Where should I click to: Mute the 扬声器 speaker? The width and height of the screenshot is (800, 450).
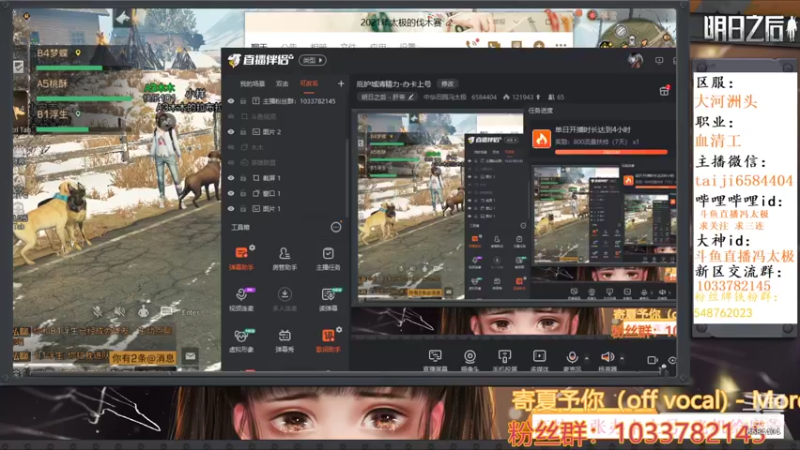(x=607, y=357)
